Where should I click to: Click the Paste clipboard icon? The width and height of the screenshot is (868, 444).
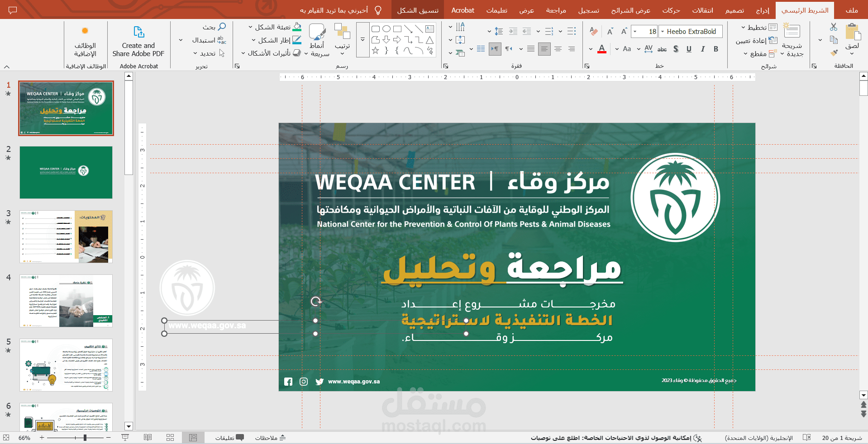tap(853, 32)
